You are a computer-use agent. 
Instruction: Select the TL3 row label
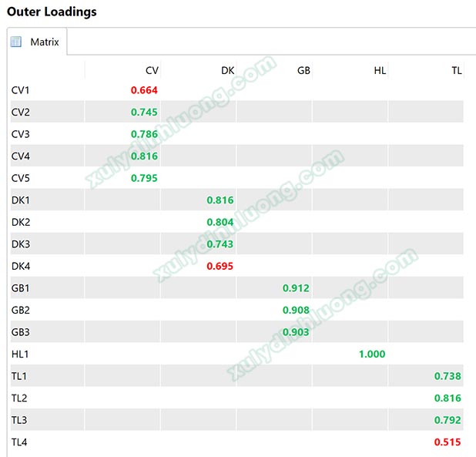coord(19,420)
